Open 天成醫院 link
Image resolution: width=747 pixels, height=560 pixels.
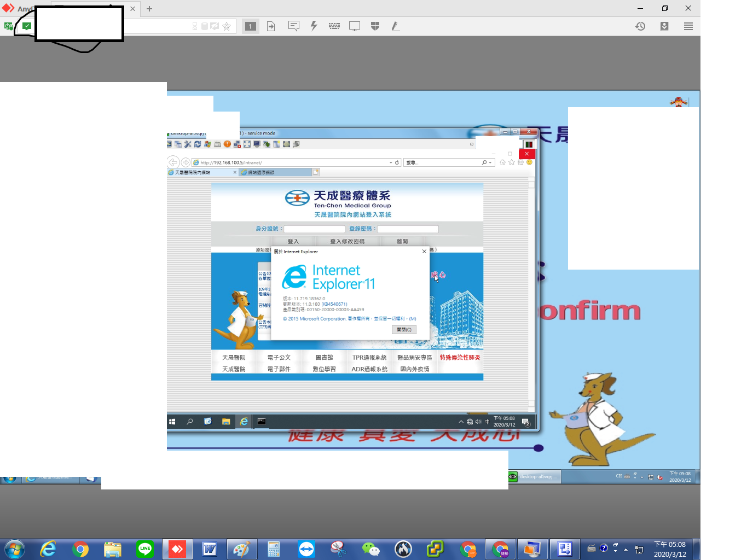tap(234, 369)
